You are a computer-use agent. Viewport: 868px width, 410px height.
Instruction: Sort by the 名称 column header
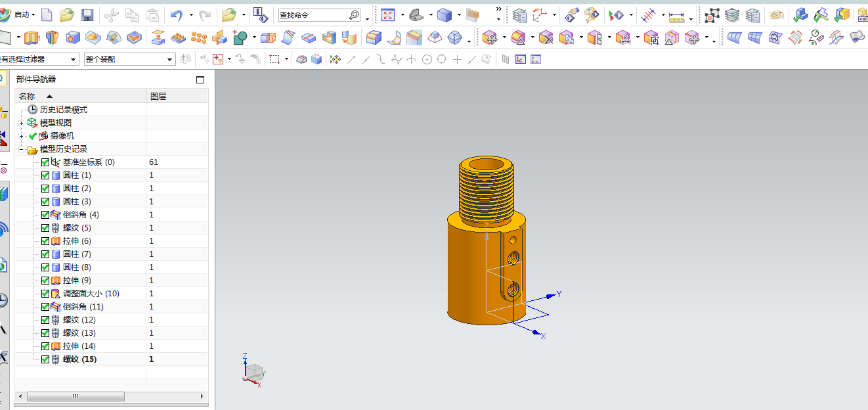(80, 97)
